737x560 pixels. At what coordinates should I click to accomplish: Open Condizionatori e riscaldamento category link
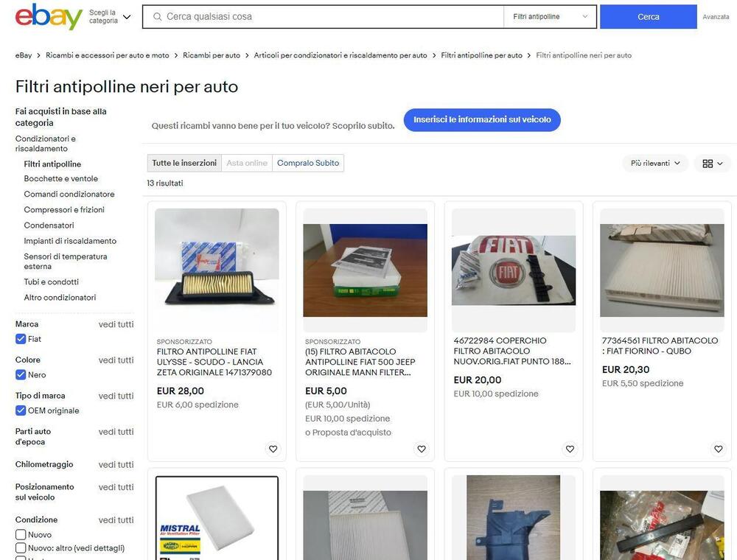[45, 144]
